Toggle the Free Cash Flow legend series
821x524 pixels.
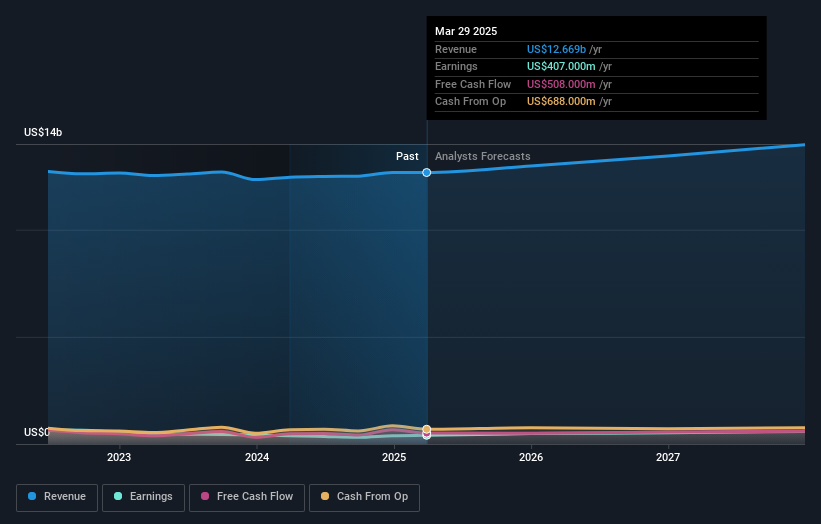pyautogui.click(x=247, y=497)
